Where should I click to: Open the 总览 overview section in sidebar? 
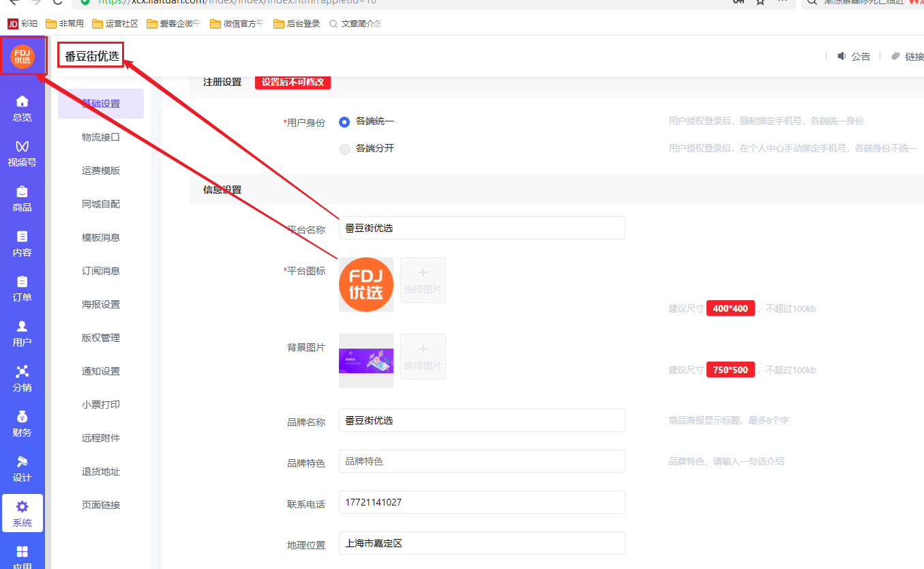(x=23, y=109)
